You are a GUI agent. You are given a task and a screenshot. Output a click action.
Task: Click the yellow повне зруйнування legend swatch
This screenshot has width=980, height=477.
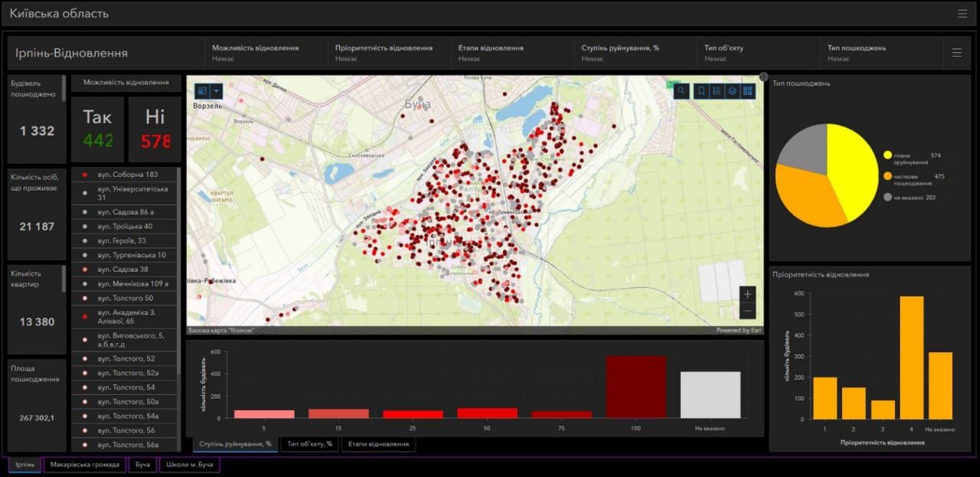click(x=887, y=155)
